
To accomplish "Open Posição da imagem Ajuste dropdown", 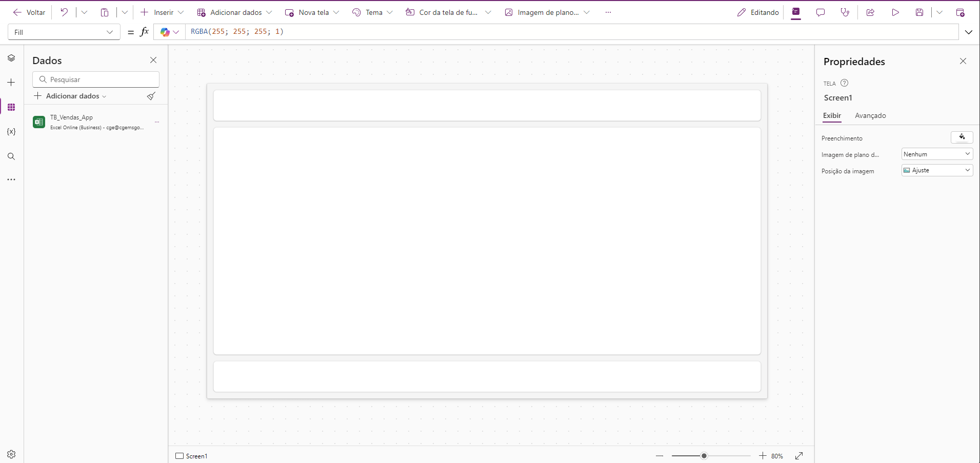I will point(937,170).
